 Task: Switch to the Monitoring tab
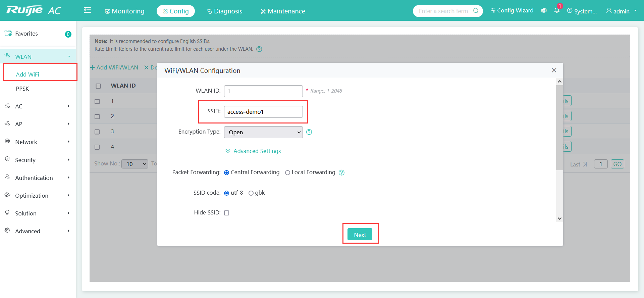tap(125, 11)
